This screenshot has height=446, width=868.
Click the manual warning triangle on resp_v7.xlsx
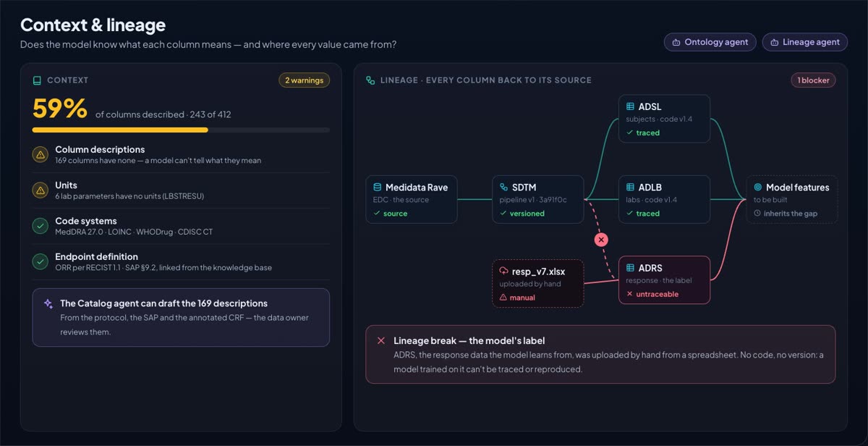(x=503, y=298)
